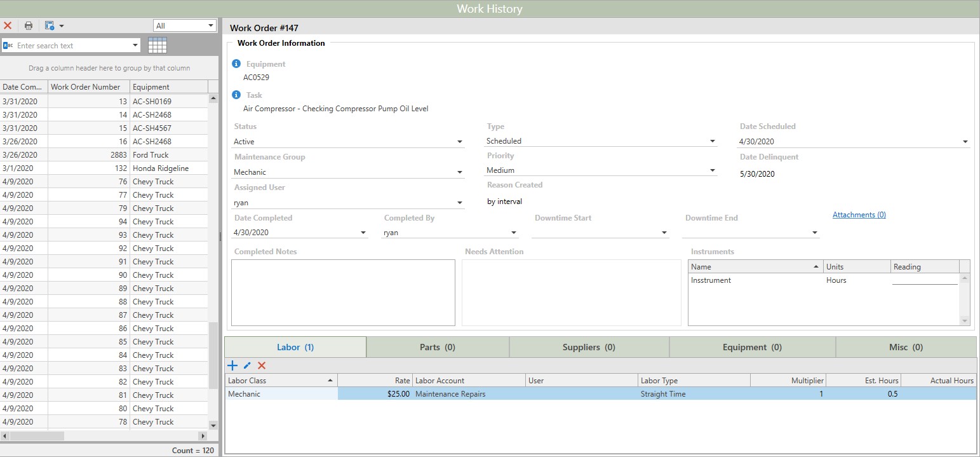The height and width of the screenshot is (457, 980).
Task: Expand the Assigned User dropdown
Action: [x=460, y=203]
